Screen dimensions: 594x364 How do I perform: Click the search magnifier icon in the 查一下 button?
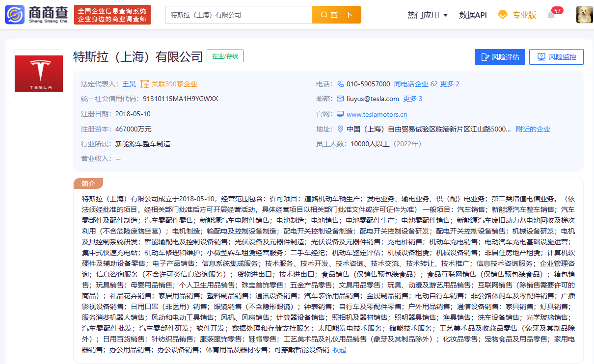324,15
